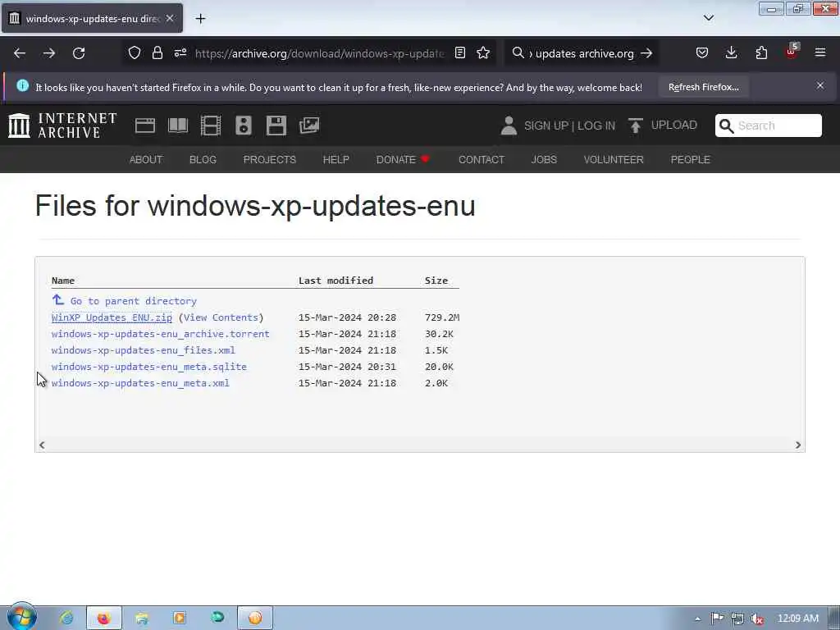The width and height of the screenshot is (840, 630).
Task: Open the Software floppy disk icon
Action: click(276, 126)
